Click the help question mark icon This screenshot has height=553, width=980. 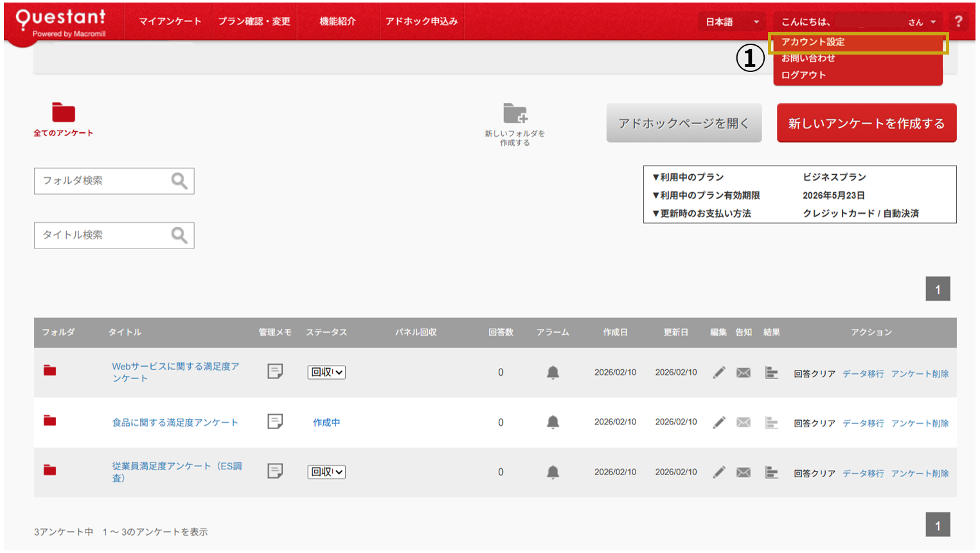(x=958, y=21)
